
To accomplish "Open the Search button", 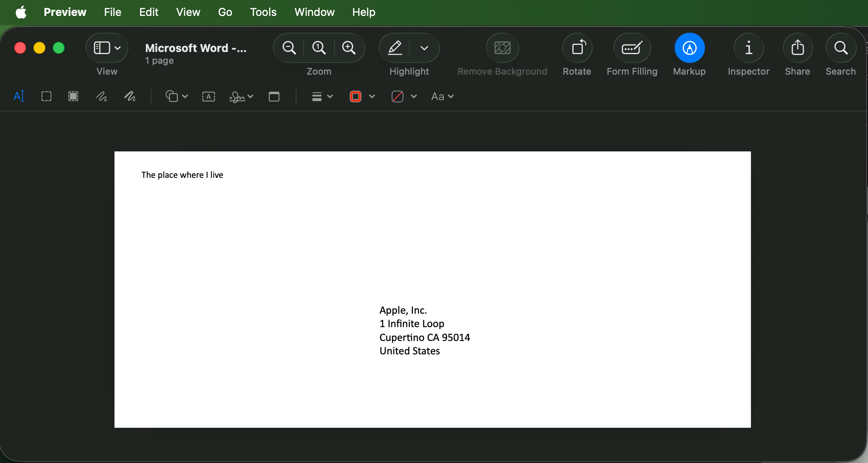I will [840, 48].
